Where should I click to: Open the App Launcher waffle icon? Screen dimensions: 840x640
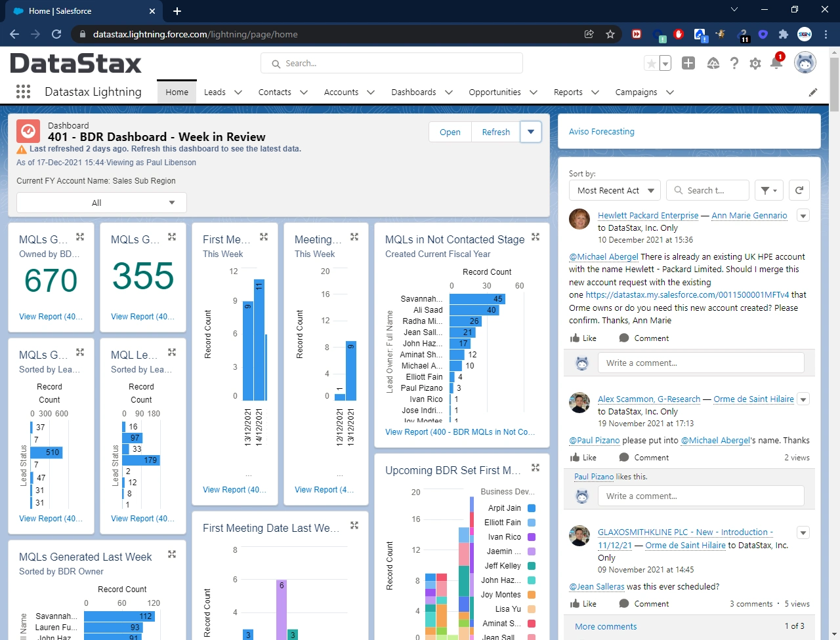(x=23, y=92)
